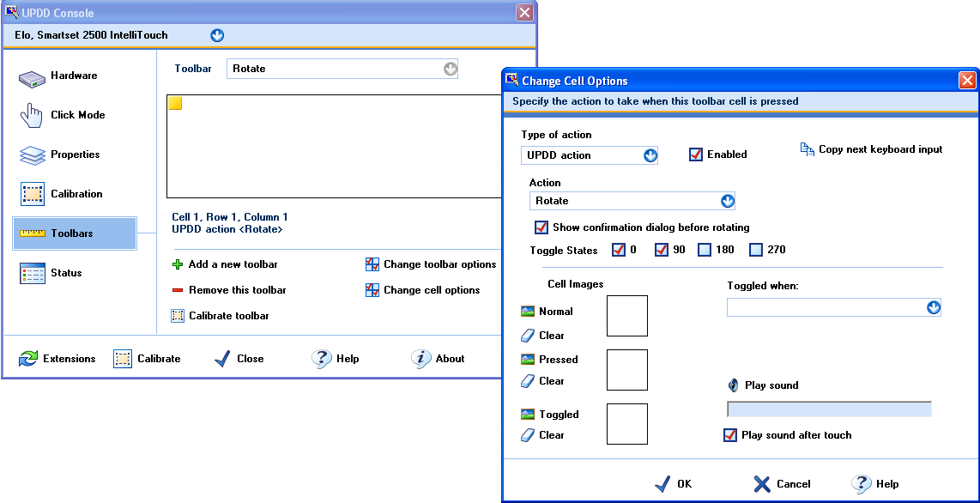Viewport: 980px width, 503px height.
Task: Open the Type of action dropdown
Action: click(x=650, y=155)
